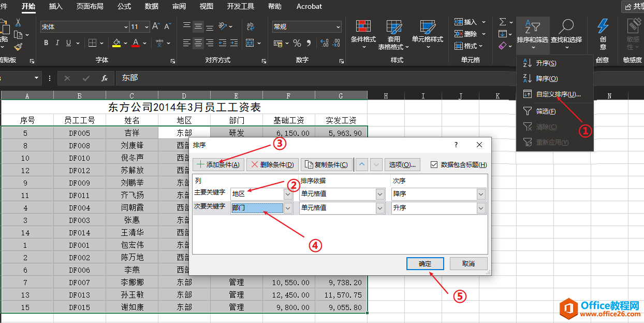
Task: Click the Wrap Text icon
Action: point(251,26)
